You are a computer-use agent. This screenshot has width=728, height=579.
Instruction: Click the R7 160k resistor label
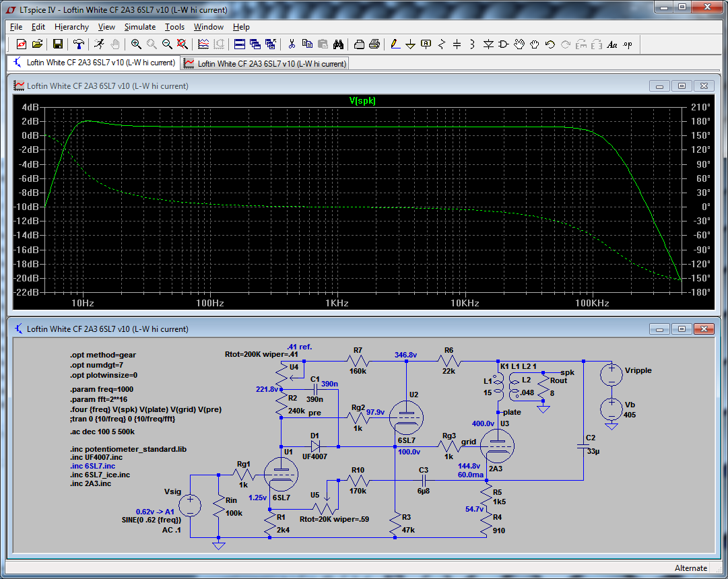coord(358,361)
